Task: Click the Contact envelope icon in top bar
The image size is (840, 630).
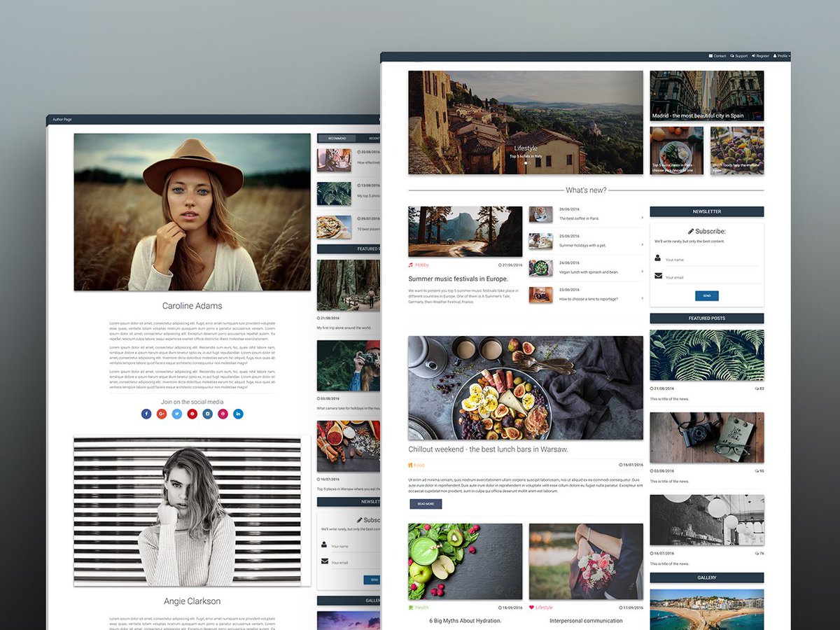Action: pos(711,56)
